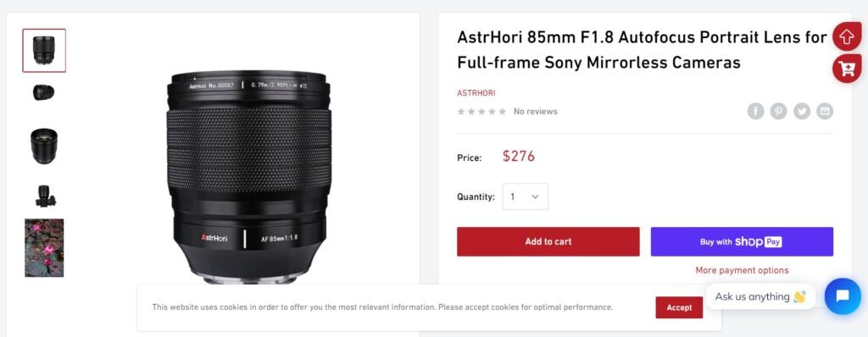Expand the Quantity dropdown
Viewport: 868px width, 337px height.
pyautogui.click(x=526, y=196)
